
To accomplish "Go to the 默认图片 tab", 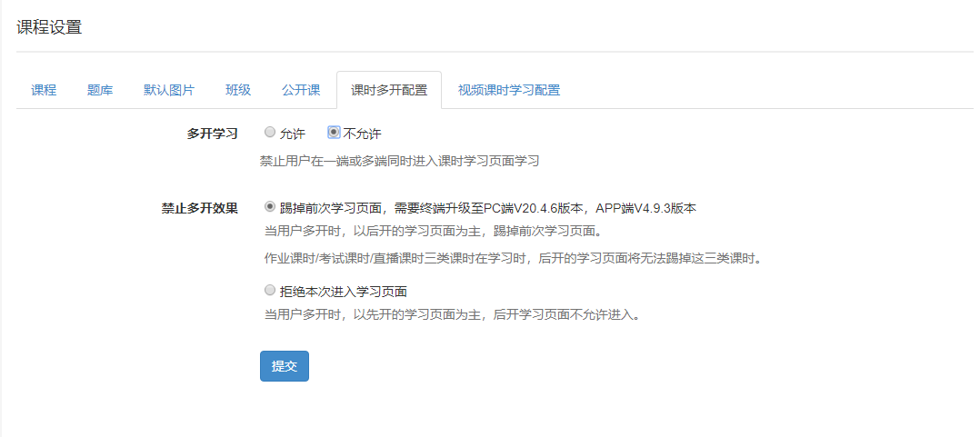I will [x=169, y=90].
